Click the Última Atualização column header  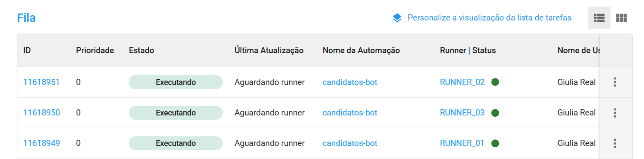coord(269,51)
